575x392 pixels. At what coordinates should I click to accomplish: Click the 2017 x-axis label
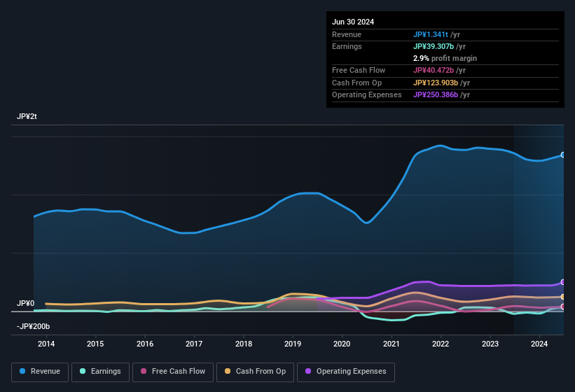click(194, 344)
